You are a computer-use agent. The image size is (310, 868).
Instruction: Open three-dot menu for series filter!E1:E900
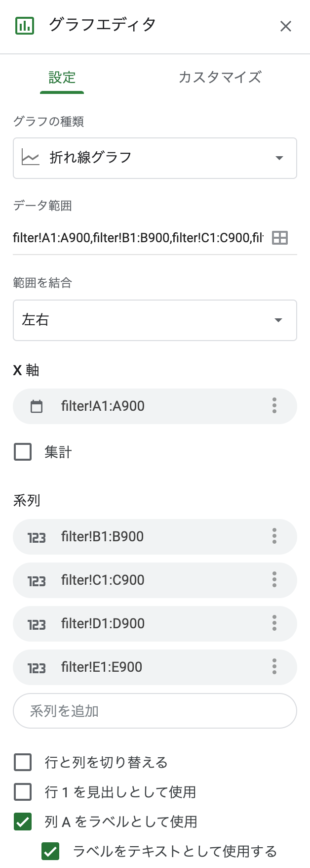click(274, 667)
